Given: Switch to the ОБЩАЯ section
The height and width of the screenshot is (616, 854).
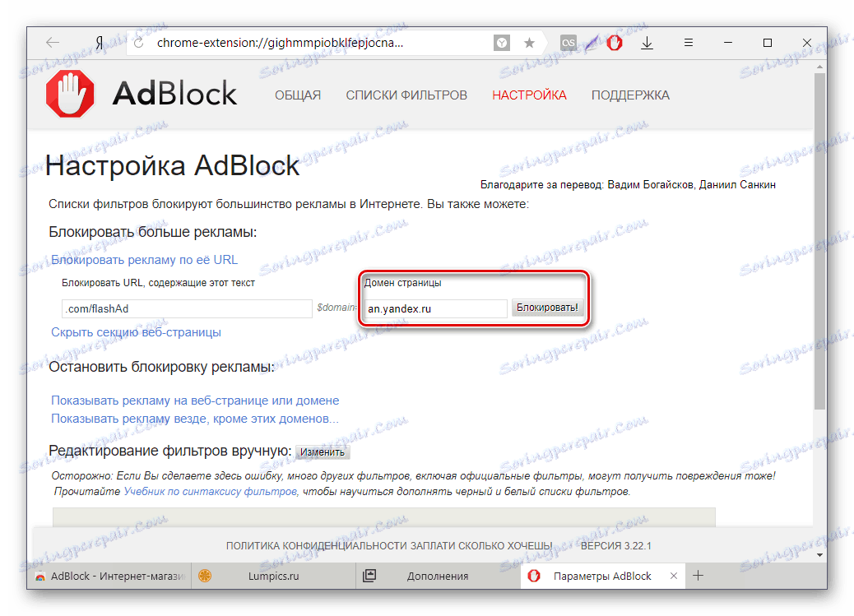Looking at the screenshot, I should 297,95.
